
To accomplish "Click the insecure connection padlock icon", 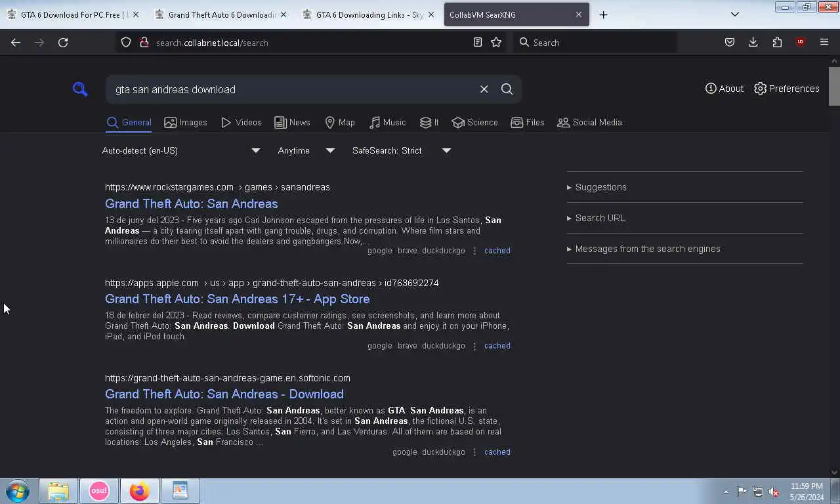I will pyautogui.click(x=144, y=42).
